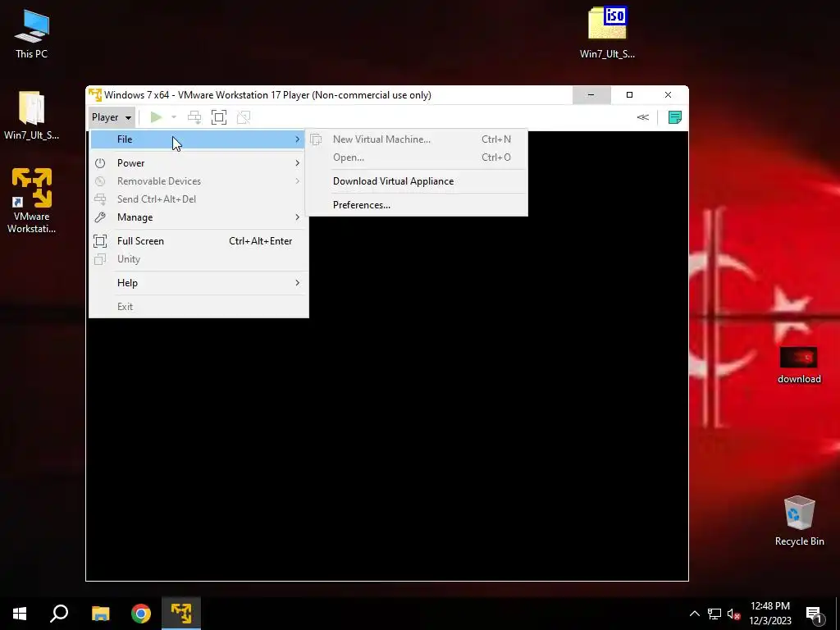Screen dimensions: 840x630
Task: Click the keyboard icon beside Send Ctrl+Alt+Del
Action: pyautogui.click(x=100, y=199)
